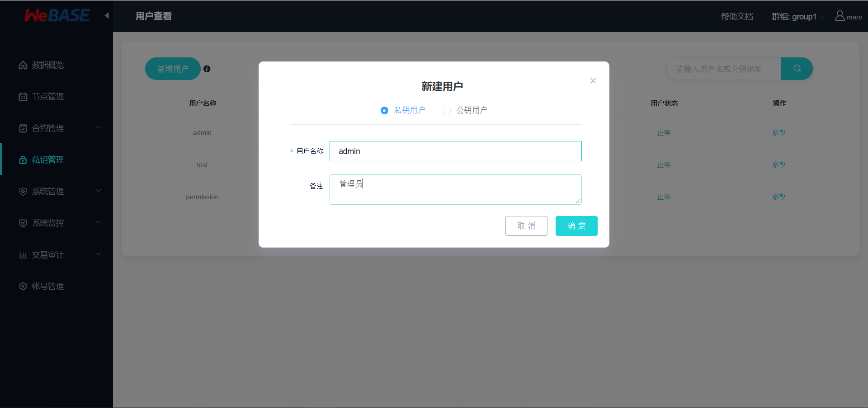Click the 私钥管理 lock icon

[x=23, y=159]
